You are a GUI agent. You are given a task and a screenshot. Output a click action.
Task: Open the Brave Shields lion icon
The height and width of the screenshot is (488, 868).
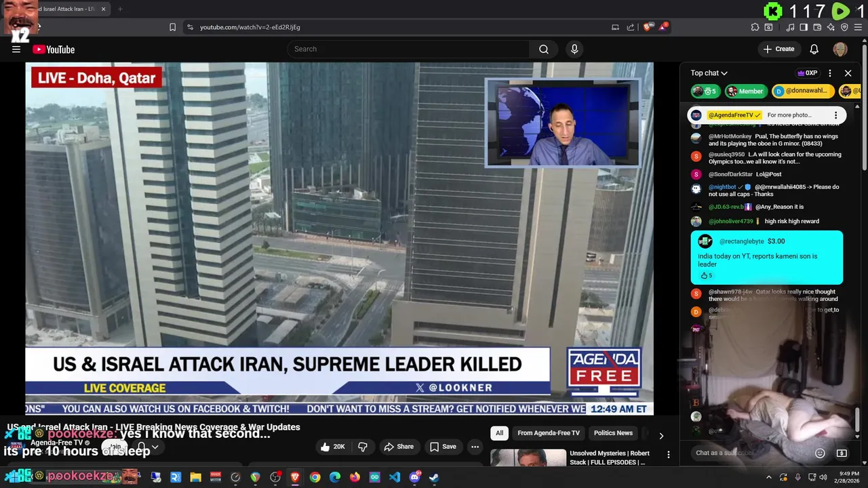(648, 27)
